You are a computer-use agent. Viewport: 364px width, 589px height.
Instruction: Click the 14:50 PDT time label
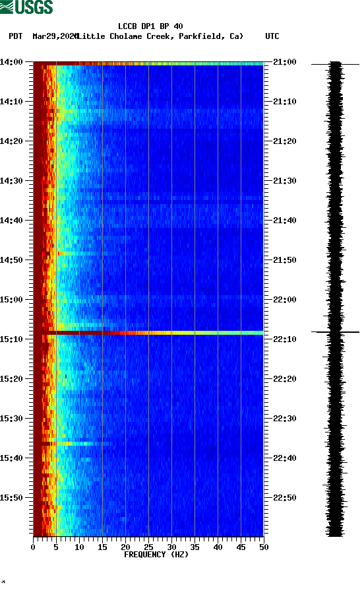11,260
